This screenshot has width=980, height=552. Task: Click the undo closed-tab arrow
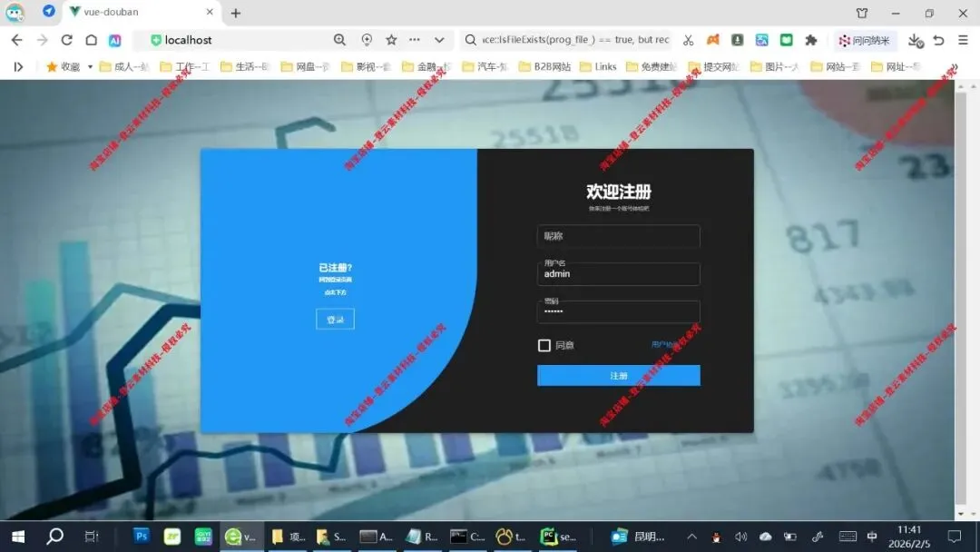(939, 40)
